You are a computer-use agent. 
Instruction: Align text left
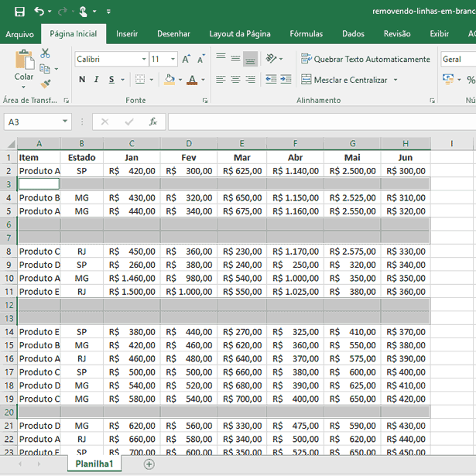point(221,80)
